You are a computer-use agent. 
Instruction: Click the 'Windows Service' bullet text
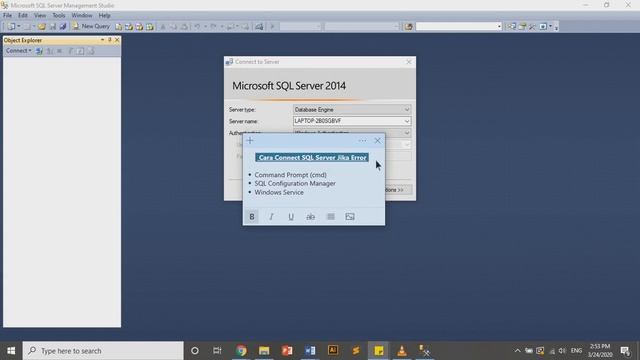279,192
